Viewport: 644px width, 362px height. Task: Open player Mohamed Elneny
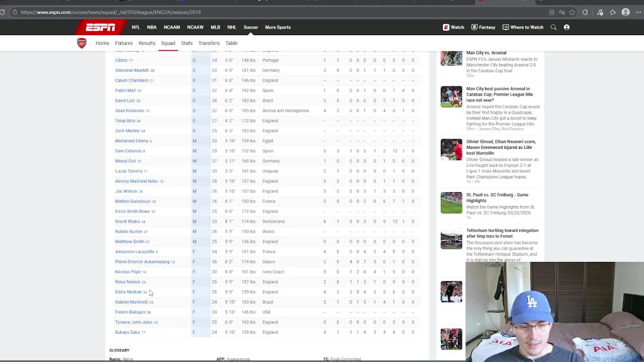[132, 141]
